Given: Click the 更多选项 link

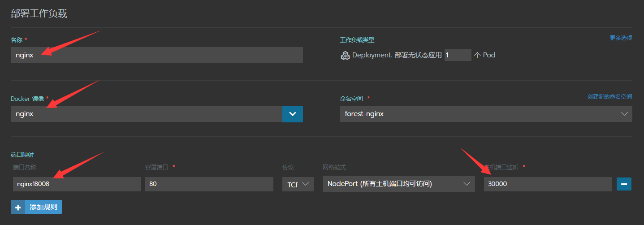Looking at the screenshot, I should (621, 38).
